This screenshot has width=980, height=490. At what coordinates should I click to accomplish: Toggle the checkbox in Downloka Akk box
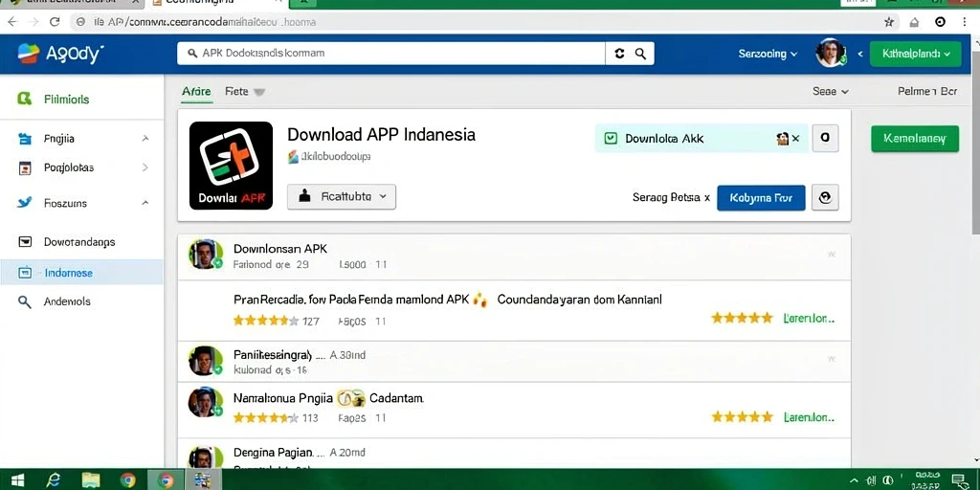click(x=612, y=138)
